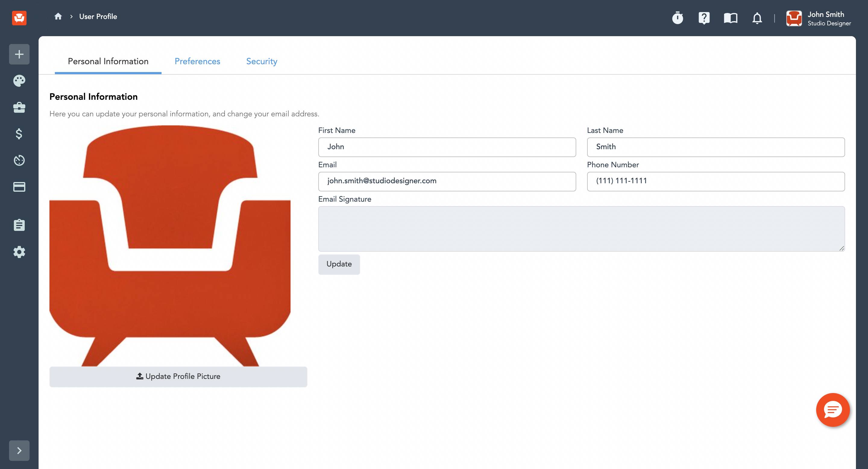Open the briefcase projects sidebar icon
Viewport: 868px width, 469px height.
point(19,107)
